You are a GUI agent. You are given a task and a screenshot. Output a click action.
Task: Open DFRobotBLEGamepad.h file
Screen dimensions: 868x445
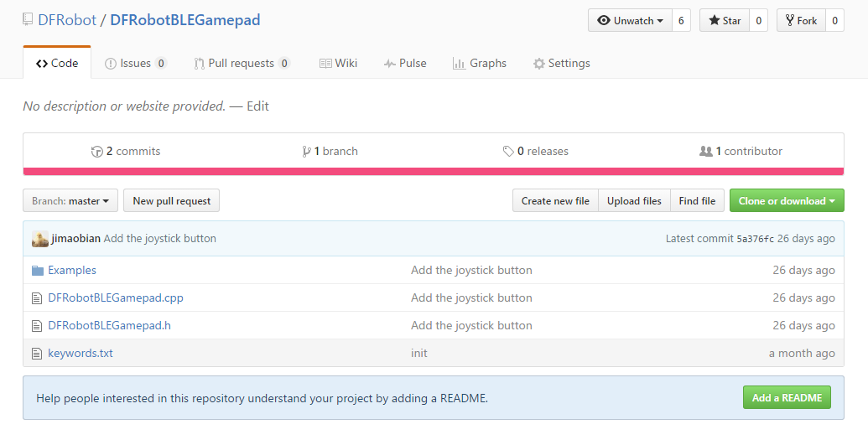click(x=110, y=325)
